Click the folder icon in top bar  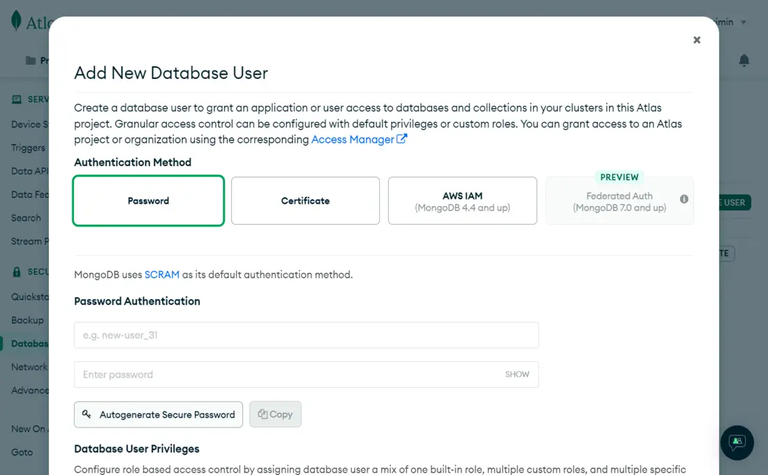coord(30,61)
